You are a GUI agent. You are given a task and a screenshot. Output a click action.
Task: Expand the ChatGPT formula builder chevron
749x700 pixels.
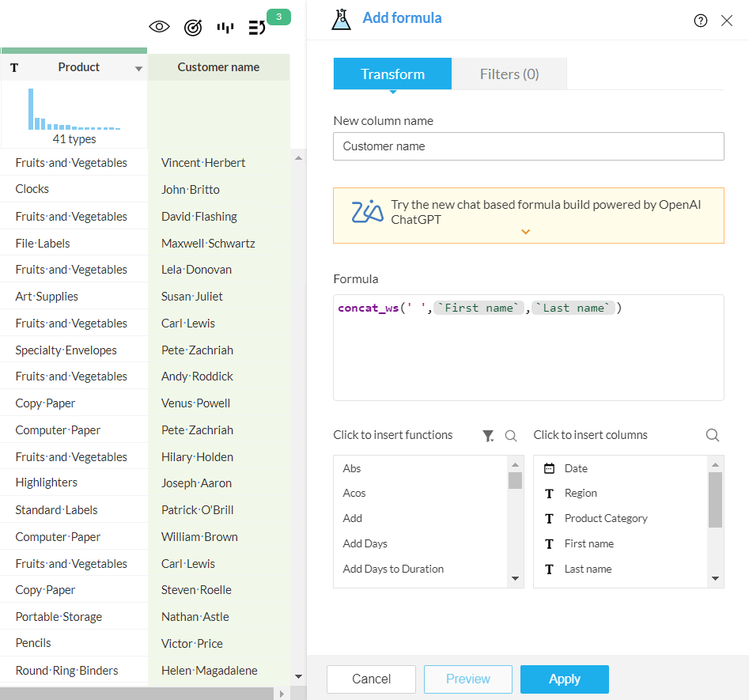tap(525, 232)
